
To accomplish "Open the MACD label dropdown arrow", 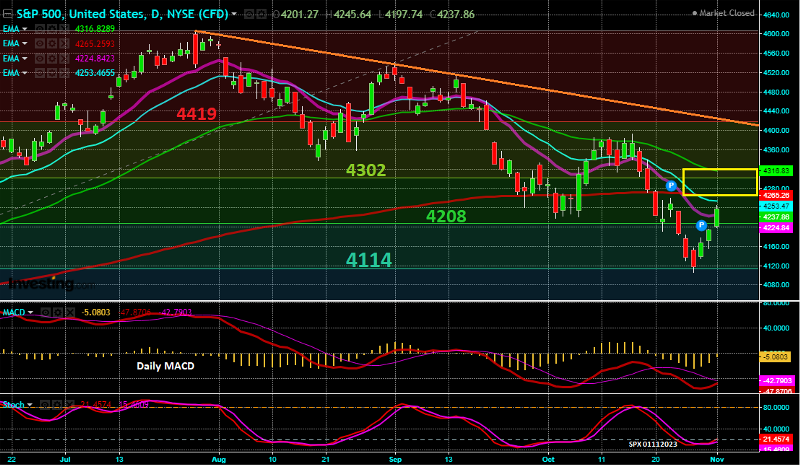I will tap(31, 312).
